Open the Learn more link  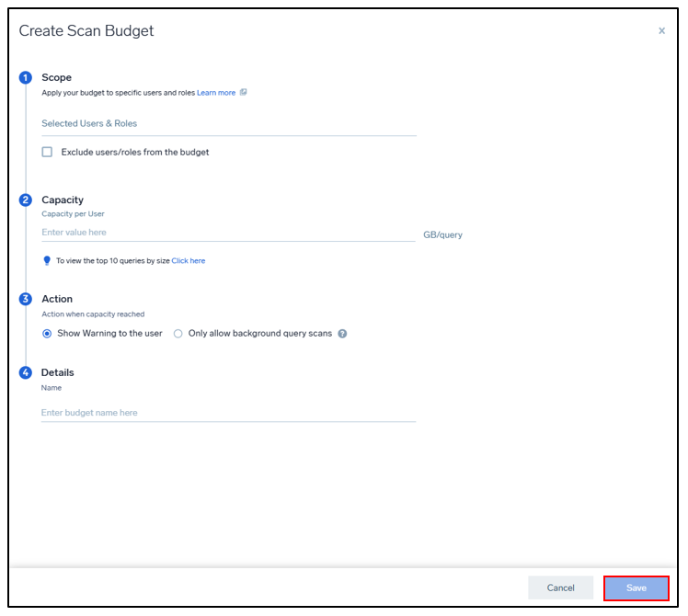pos(216,93)
